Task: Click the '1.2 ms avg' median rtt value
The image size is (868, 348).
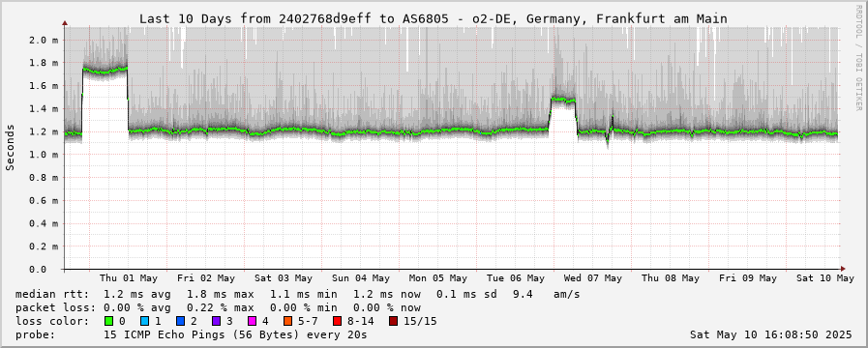Action: click(x=137, y=294)
